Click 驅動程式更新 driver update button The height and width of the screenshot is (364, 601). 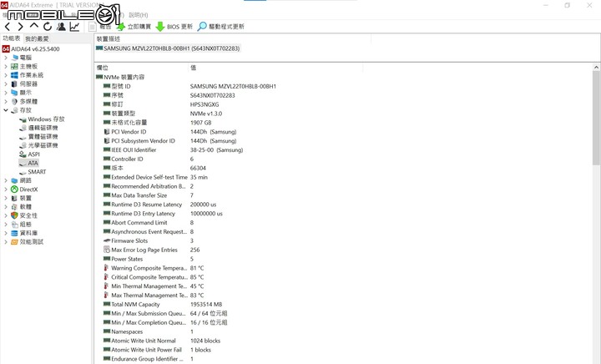coord(221,27)
